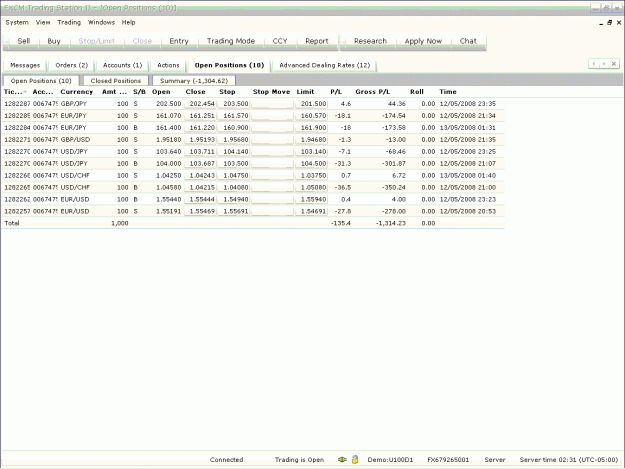Switch to the Actions tab
Screen dimensions: 625x469
point(168,65)
